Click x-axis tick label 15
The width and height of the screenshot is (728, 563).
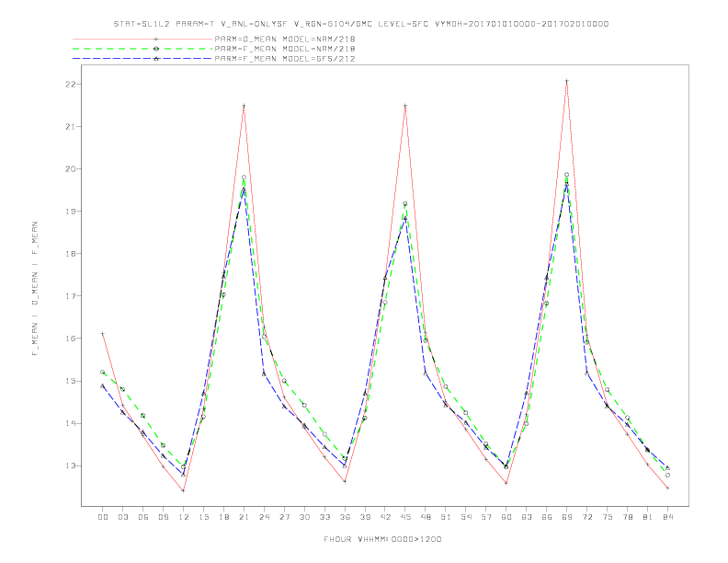click(203, 517)
